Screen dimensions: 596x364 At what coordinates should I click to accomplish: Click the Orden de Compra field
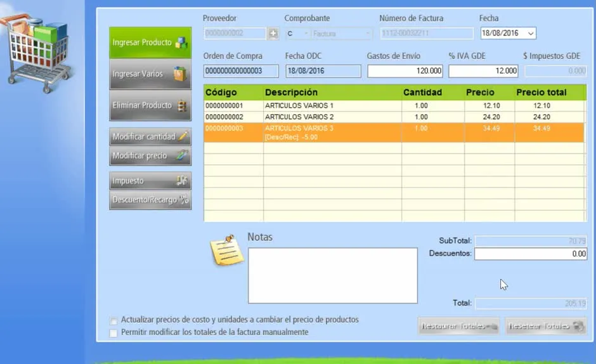pos(241,71)
